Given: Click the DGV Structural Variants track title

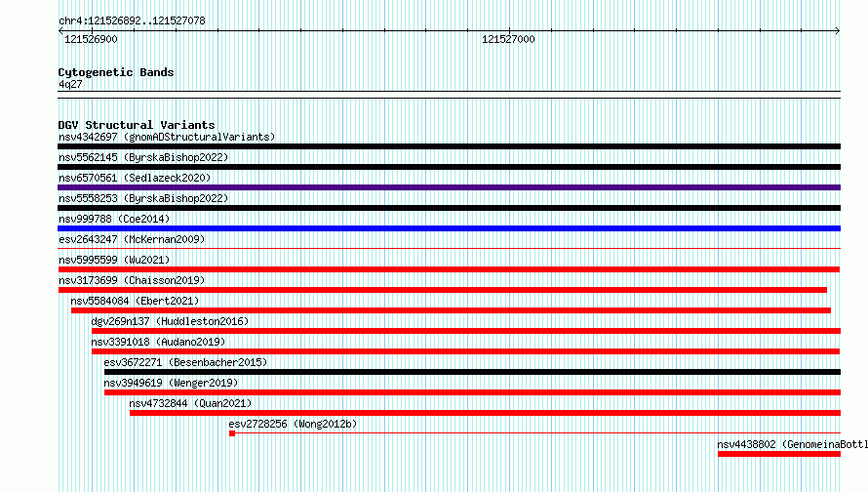Looking at the screenshot, I should 137,125.
